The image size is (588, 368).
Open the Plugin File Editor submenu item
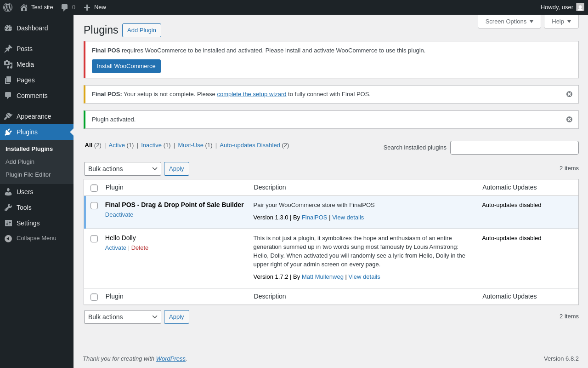tap(28, 175)
